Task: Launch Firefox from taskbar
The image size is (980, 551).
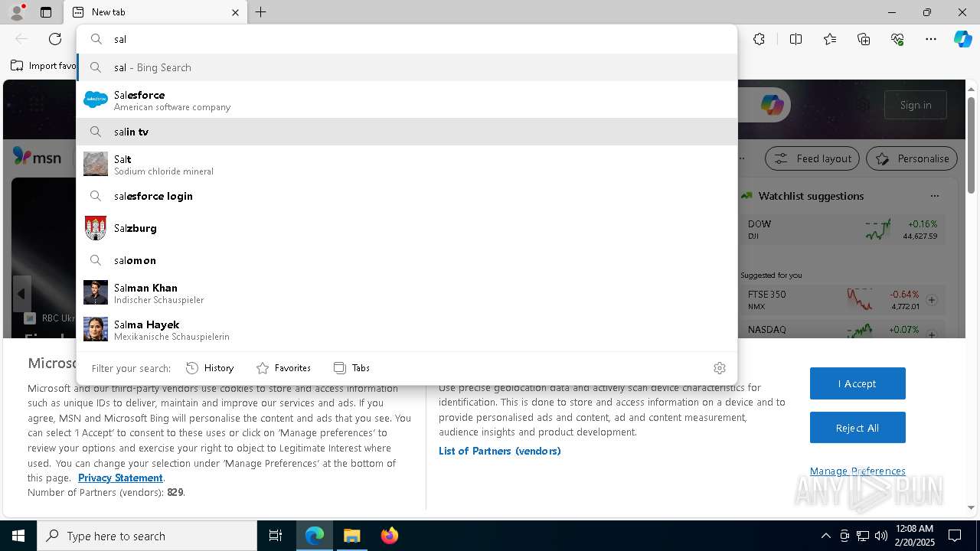Action: 390,536
